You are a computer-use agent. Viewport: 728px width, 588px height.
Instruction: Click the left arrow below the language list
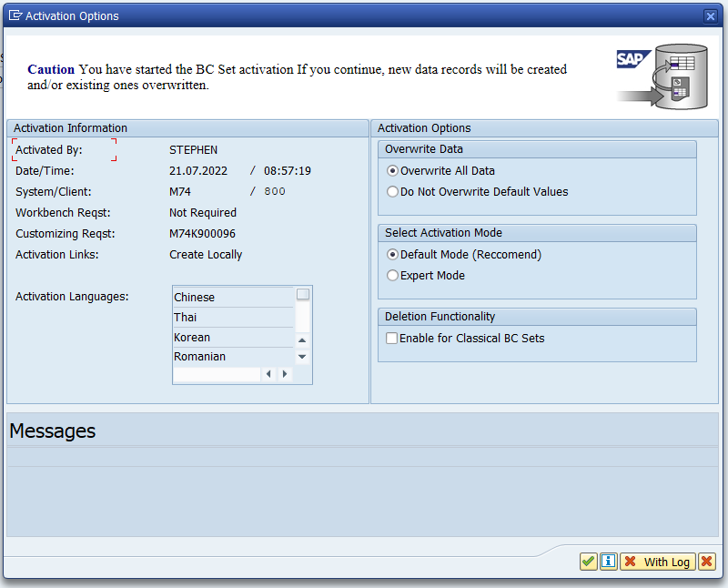269,373
